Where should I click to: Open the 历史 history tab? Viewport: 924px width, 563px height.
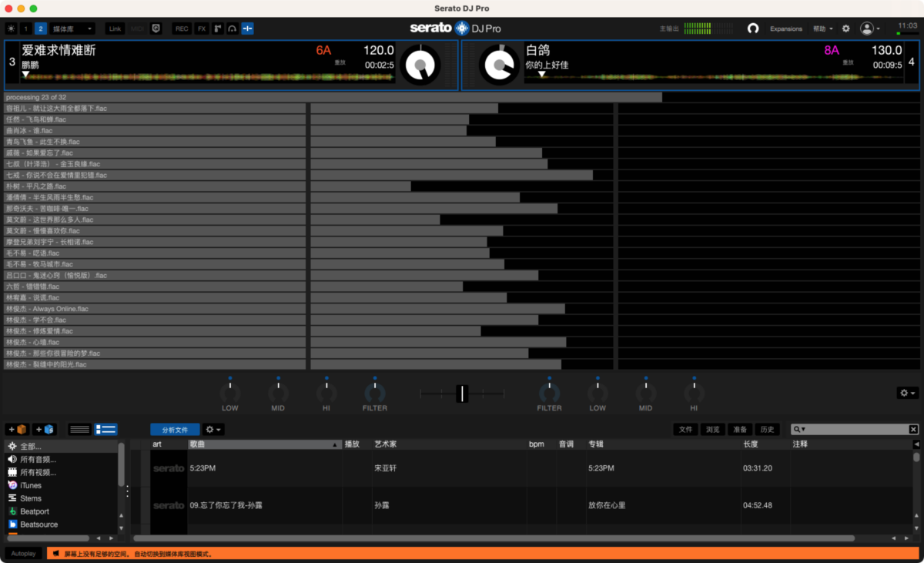[767, 430]
